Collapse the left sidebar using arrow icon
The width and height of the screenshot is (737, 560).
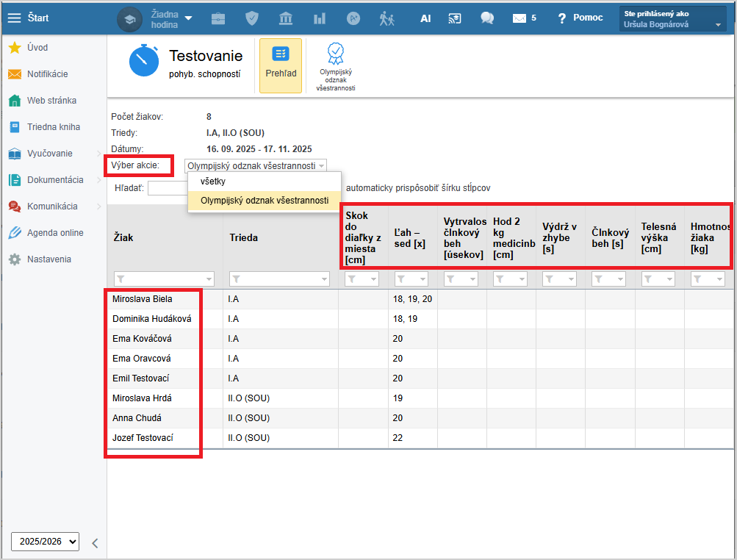pyautogui.click(x=95, y=543)
